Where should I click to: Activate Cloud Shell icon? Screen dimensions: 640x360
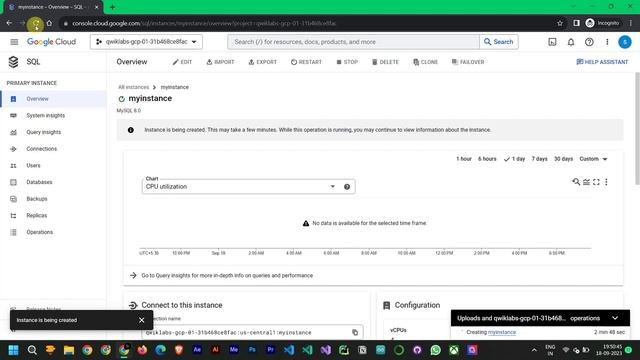(x=552, y=42)
